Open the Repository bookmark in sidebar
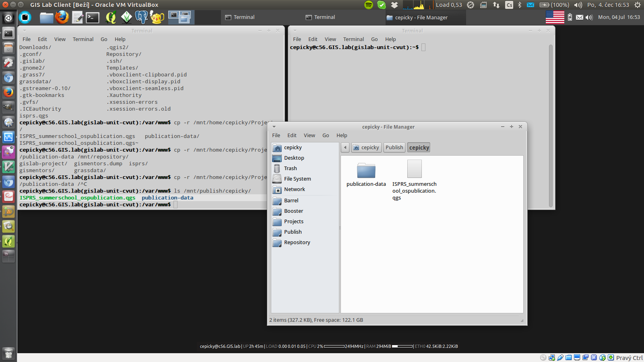 [304, 243]
